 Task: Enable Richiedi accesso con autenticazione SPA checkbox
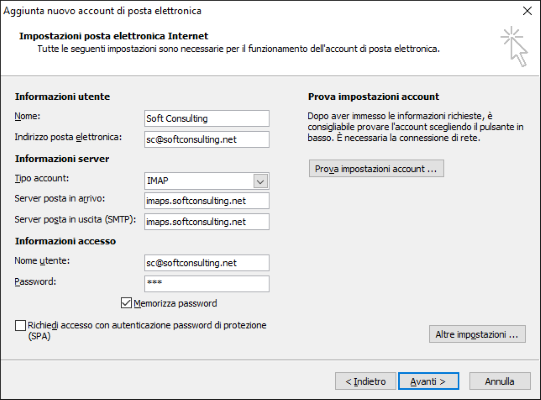20,325
